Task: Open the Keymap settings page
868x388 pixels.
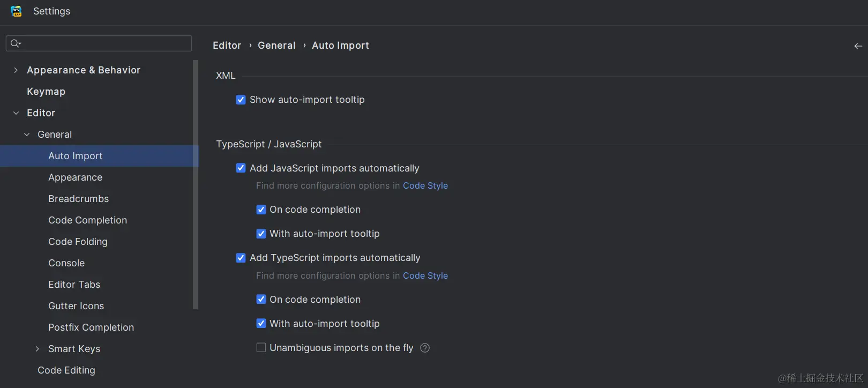Action: [46, 91]
